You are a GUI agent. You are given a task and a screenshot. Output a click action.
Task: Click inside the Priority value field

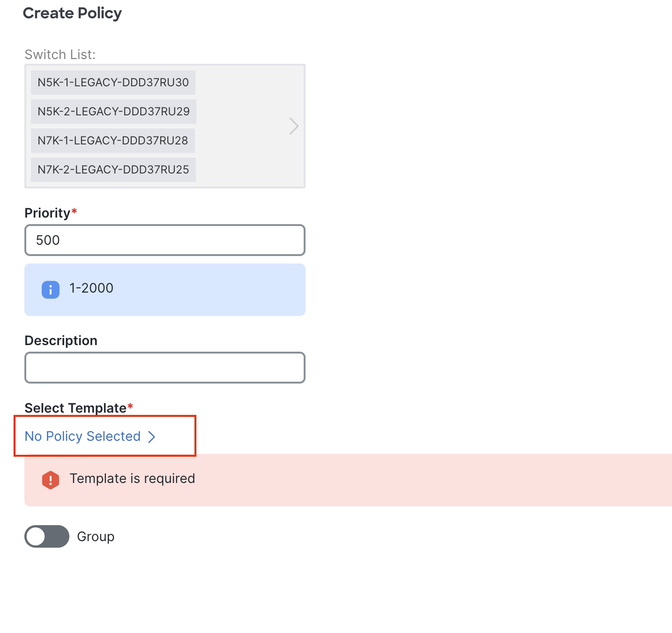point(164,240)
